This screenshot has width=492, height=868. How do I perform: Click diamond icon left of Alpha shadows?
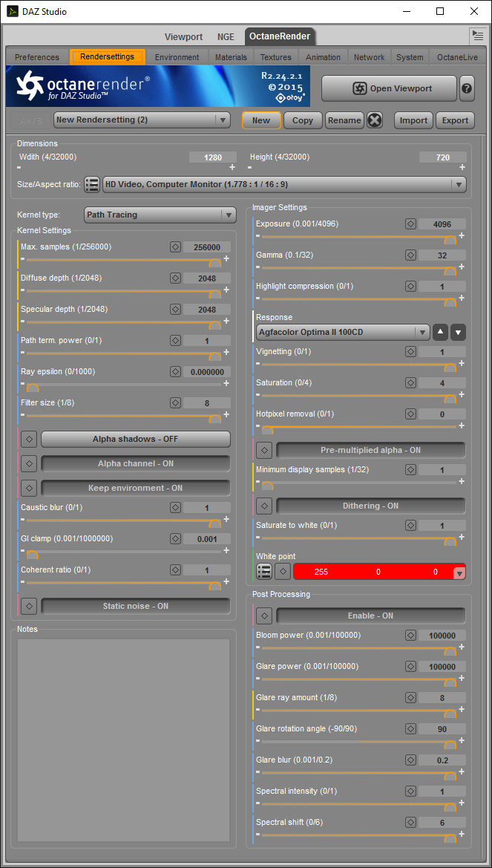tap(30, 439)
